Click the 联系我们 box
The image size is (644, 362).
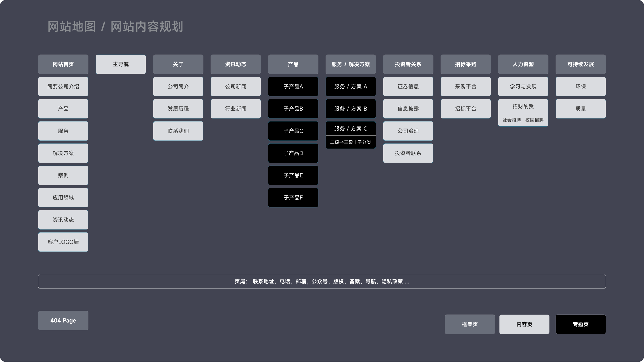(178, 131)
